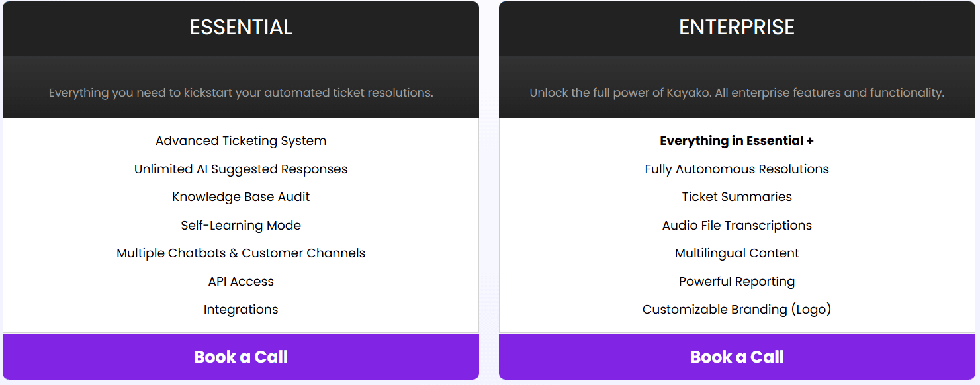Click Advanced Ticketing System feature
The height and width of the screenshot is (385, 980).
coord(241,141)
